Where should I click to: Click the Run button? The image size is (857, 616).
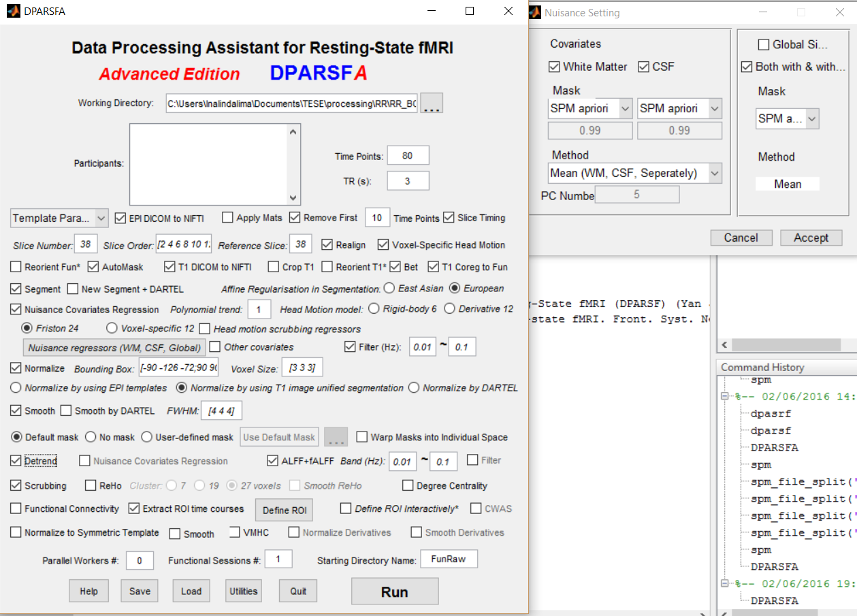[395, 592]
